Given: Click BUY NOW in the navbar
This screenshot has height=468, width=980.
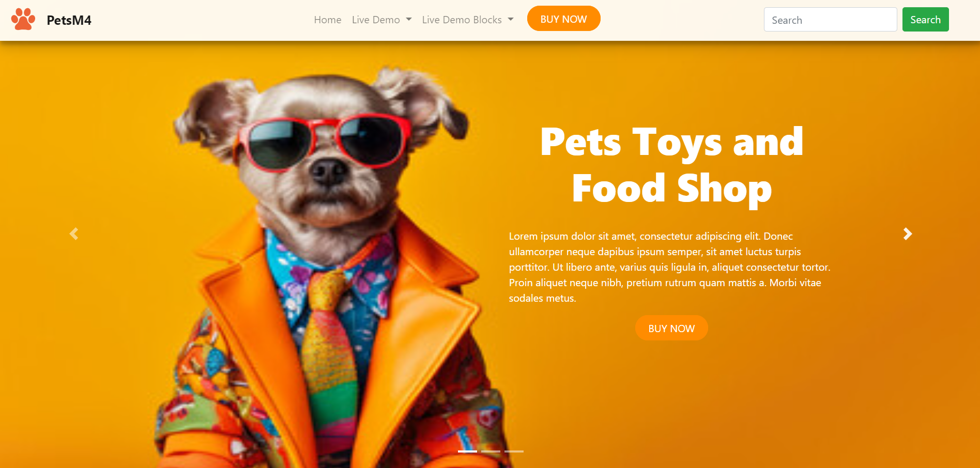Looking at the screenshot, I should pos(563,19).
